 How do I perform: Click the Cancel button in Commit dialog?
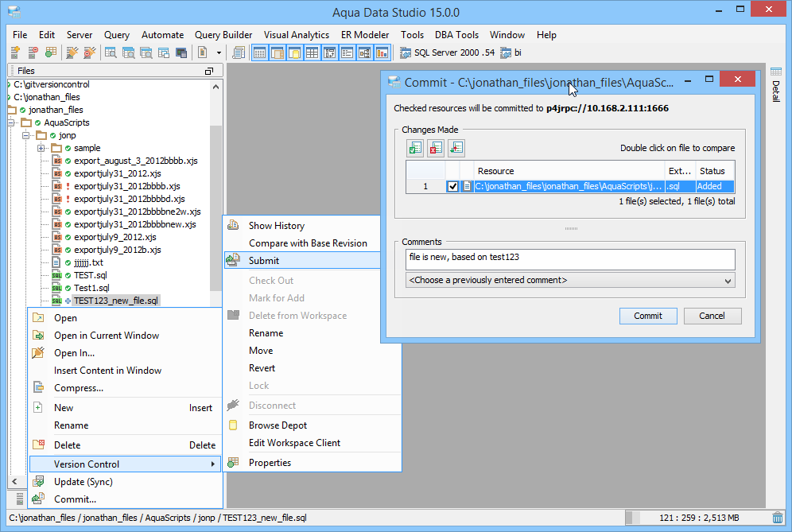[712, 316]
